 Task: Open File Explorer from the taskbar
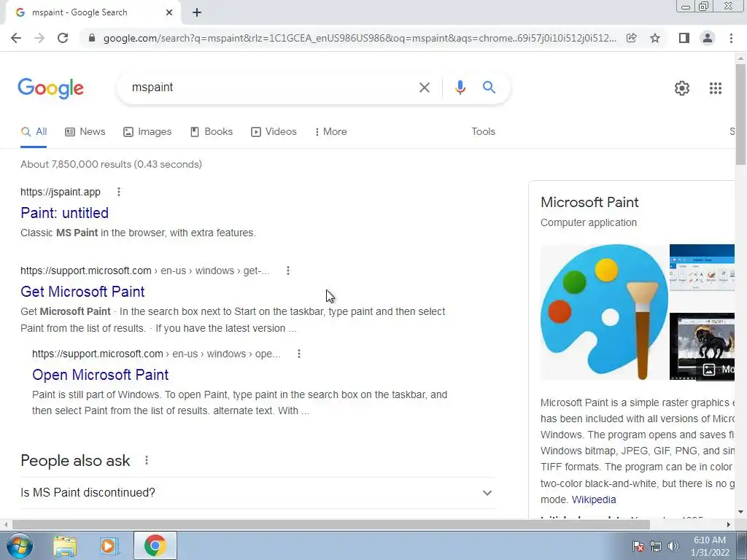coord(65,545)
